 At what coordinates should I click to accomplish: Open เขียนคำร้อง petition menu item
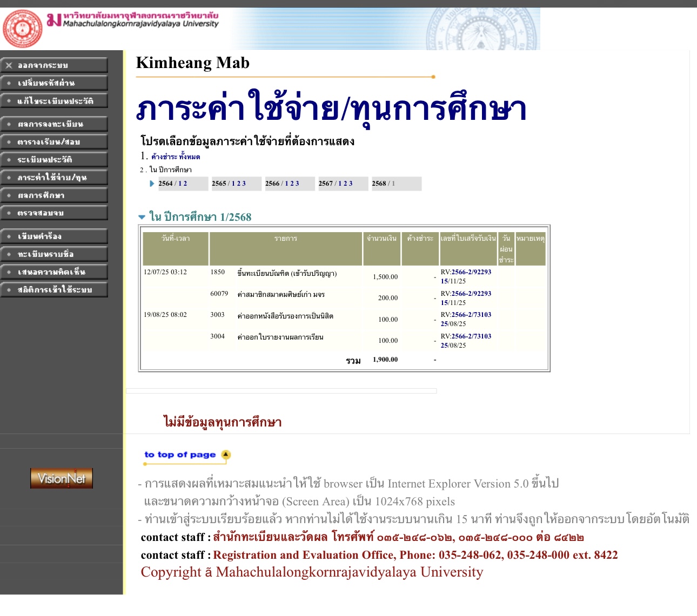tap(54, 236)
